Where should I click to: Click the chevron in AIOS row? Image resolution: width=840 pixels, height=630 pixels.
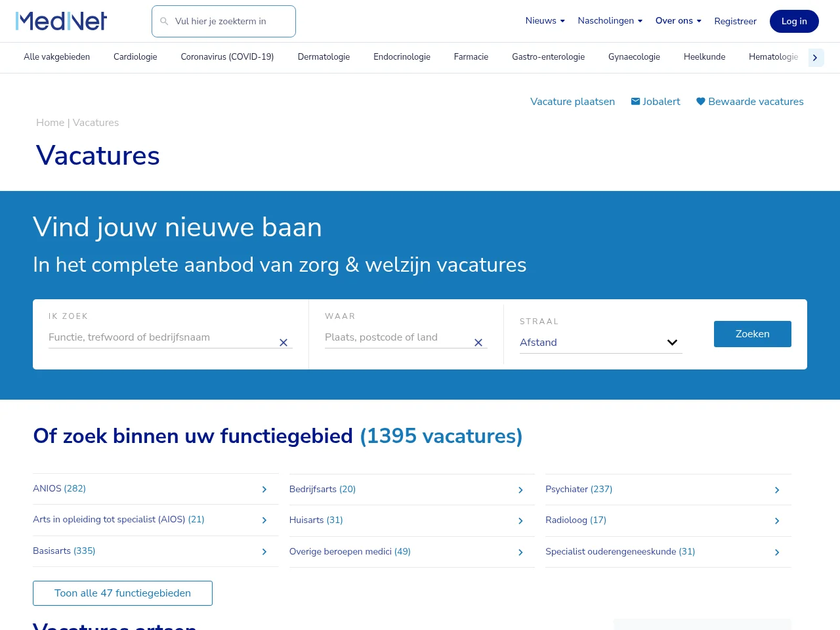264,520
